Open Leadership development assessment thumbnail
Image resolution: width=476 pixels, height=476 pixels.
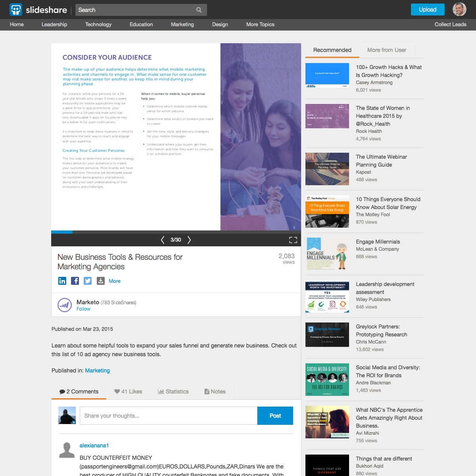coord(327,297)
